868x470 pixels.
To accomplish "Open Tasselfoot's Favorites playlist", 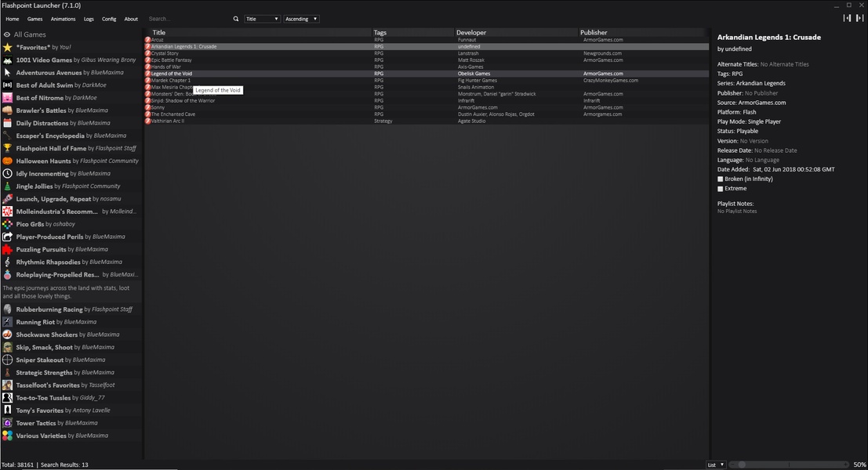I will [x=71, y=385].
